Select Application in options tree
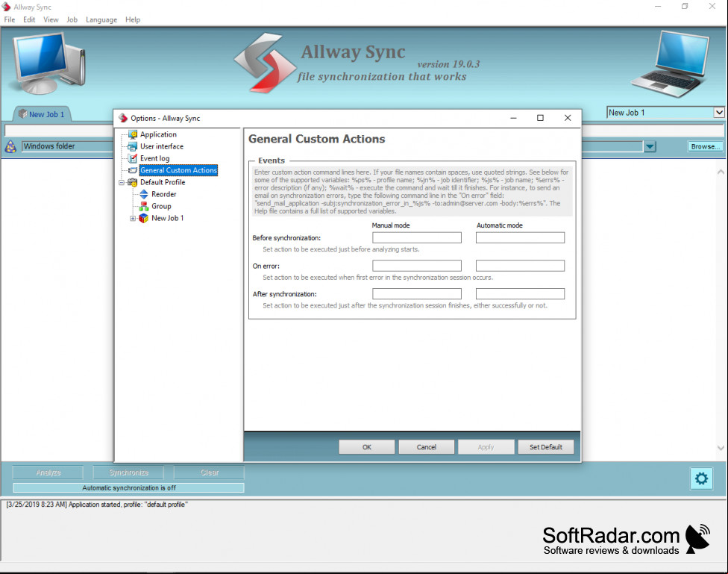728x574 pixels. [158, 134]
